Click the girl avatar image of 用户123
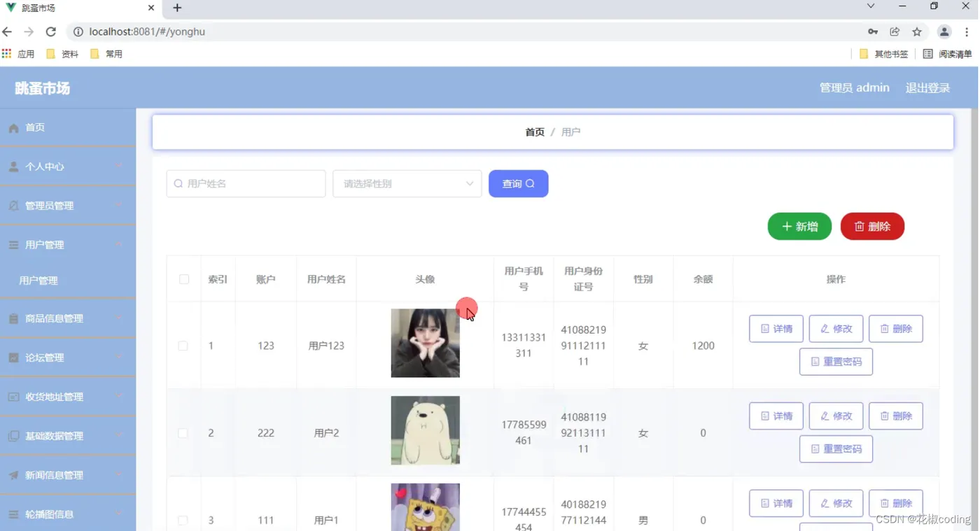Screen dimensions: 980x531 pos(426,344)
